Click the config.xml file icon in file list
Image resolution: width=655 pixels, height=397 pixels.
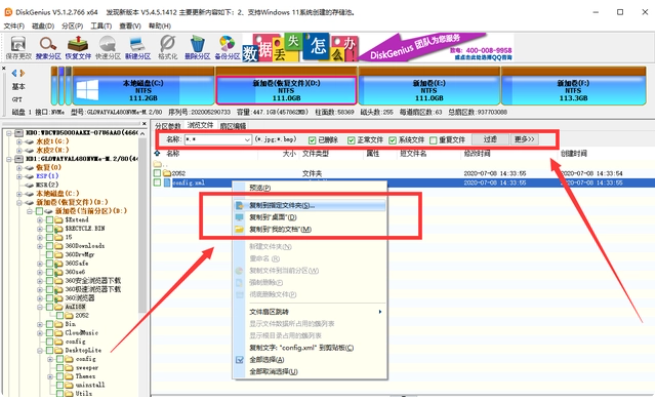point(167,183)
